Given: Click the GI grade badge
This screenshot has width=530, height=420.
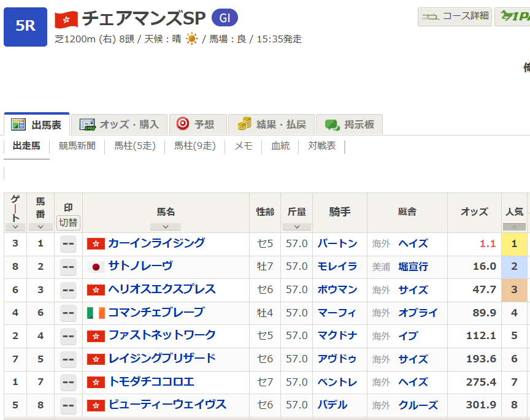Looking at the screenshot, I should click(x=225, y=18).
